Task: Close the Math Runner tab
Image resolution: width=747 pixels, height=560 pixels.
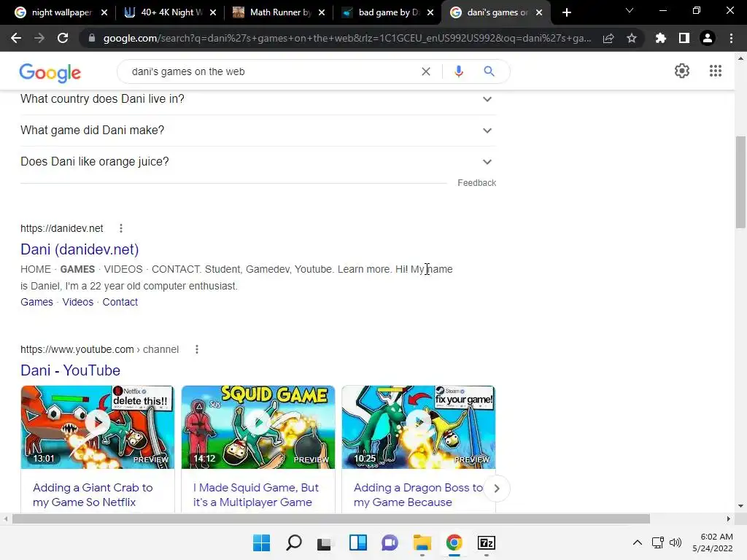Action: tap(322, 12)
